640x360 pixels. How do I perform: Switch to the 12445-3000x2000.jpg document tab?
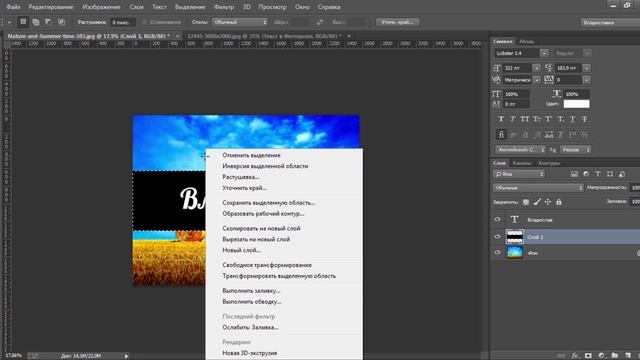tap(264, 36)
